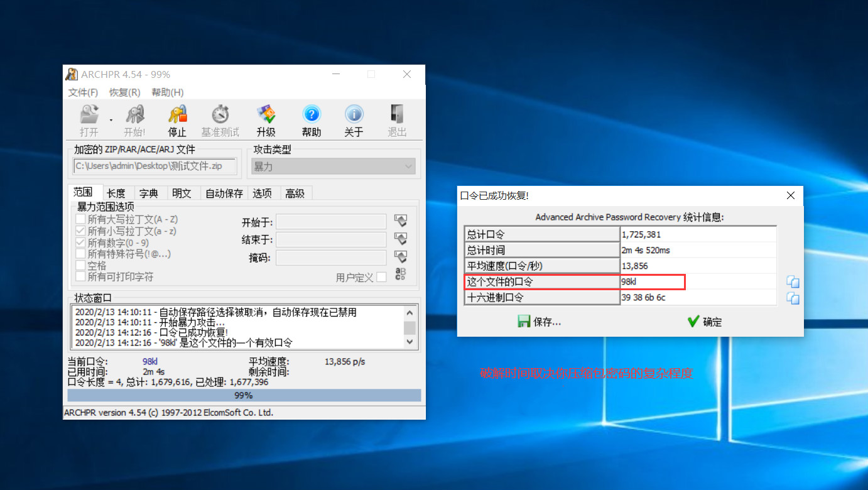Click the 99% progress bar
The height and width of the screenshot is (490, 868).
click(244, 396)
